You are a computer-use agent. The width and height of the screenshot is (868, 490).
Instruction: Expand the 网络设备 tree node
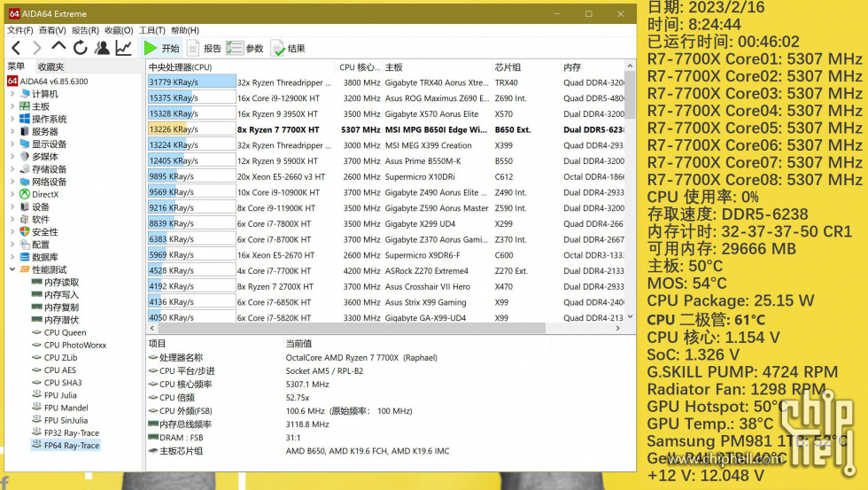(12, 182)
